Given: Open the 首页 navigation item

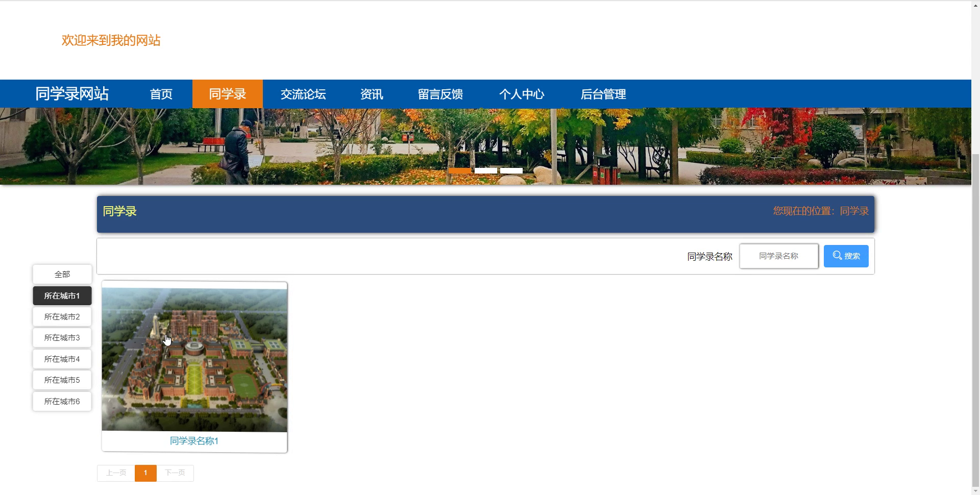Looking at the screenshot, I should (161, 94).
